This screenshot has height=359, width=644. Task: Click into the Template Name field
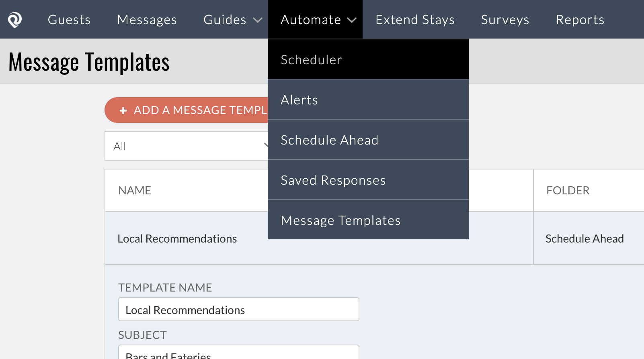239,310
